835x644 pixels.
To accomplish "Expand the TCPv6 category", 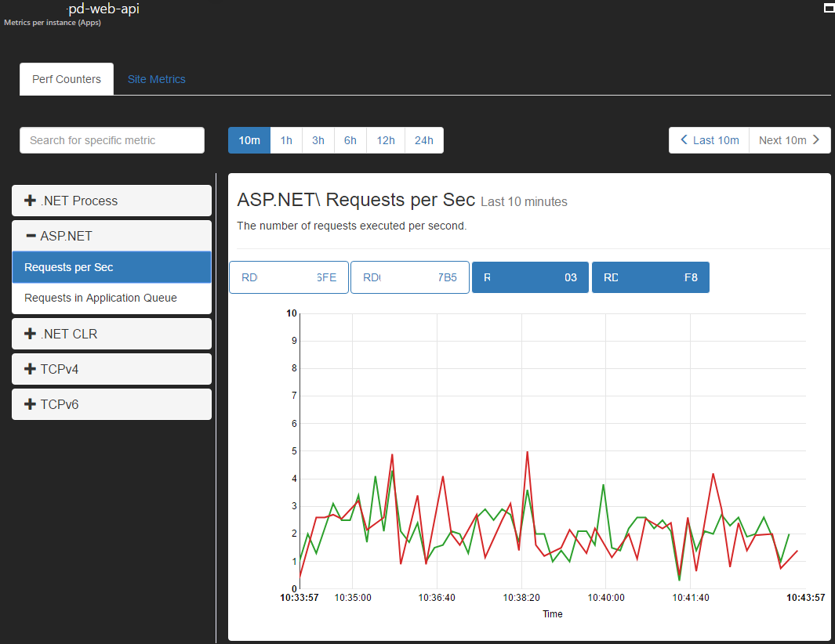I will point(112,404).
